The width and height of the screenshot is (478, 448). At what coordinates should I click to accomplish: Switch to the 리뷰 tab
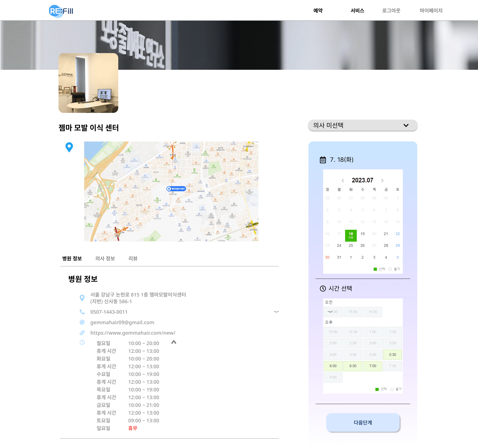[x=133, y=258]
